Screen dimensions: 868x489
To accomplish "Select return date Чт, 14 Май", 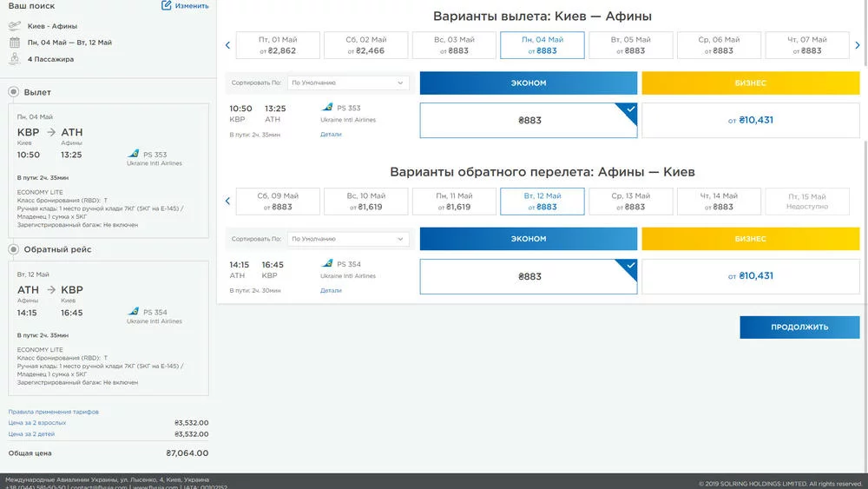I will 719,201.
